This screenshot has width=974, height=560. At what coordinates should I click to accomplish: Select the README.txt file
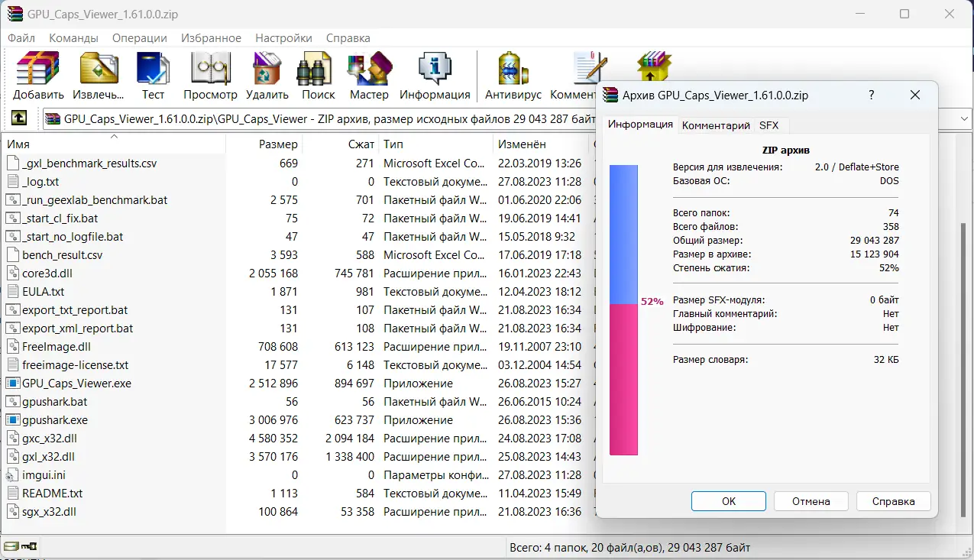coord(52,493)
